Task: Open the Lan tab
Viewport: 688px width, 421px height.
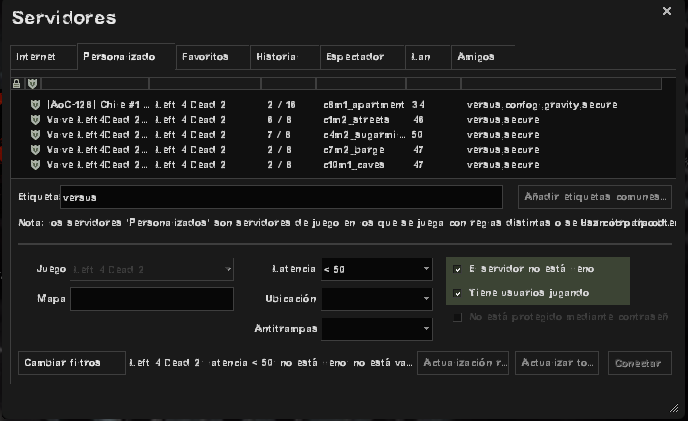Action: [428, 57]
